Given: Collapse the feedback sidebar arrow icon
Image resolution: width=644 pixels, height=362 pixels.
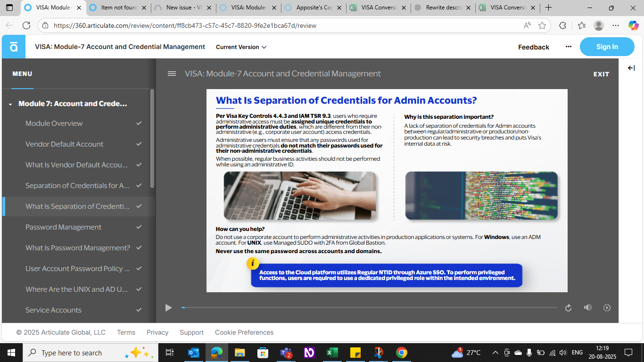Looking at the screenshot, I should [x=631, y=68].
